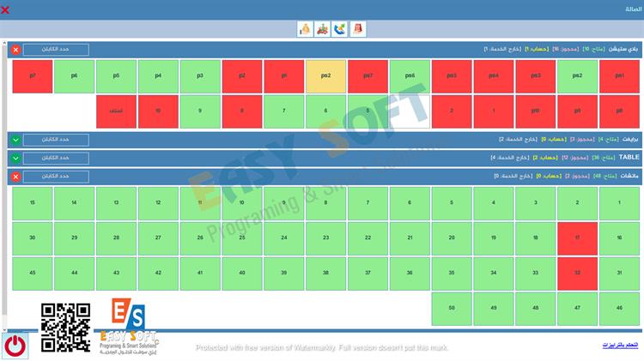Select ماتشات tile 27
Viewport: 644px width, 361px height.
(x=158, y=238)
